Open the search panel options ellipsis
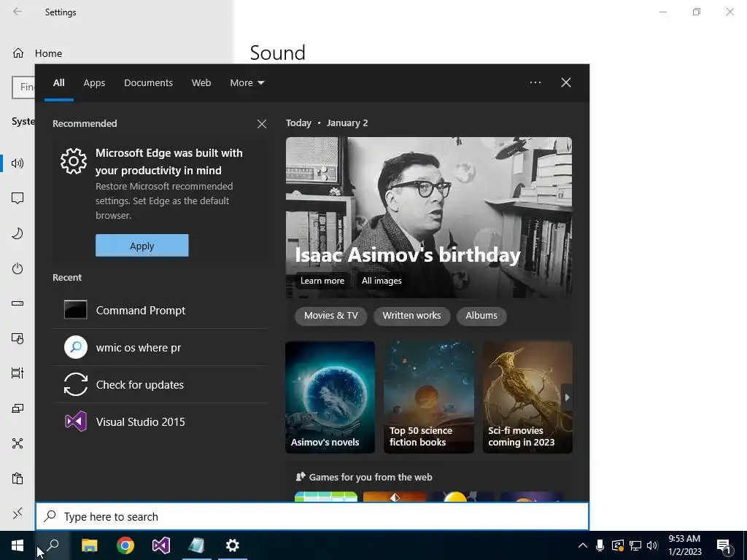This screenshot has width=747, height=560. pos(535,82)
